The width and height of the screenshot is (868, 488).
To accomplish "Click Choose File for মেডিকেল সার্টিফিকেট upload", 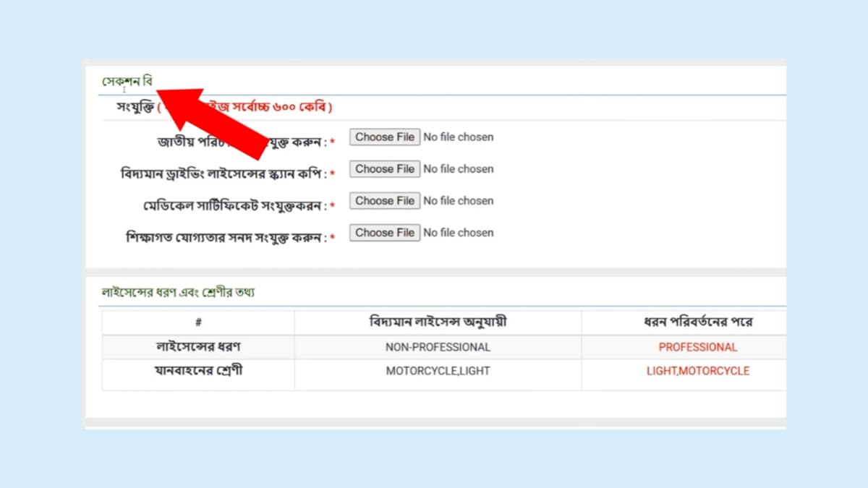I will point(384,200).
